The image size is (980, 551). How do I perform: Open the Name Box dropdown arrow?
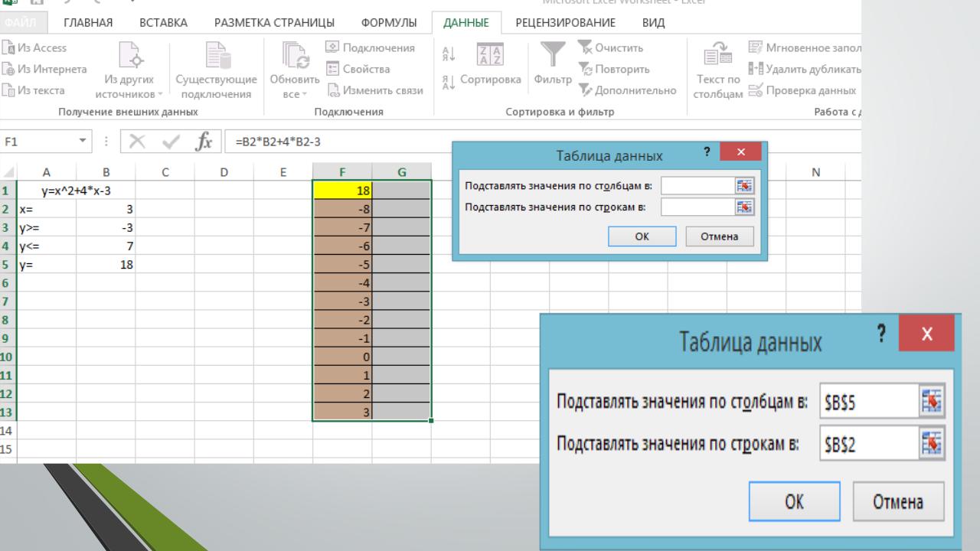(81, 142)
